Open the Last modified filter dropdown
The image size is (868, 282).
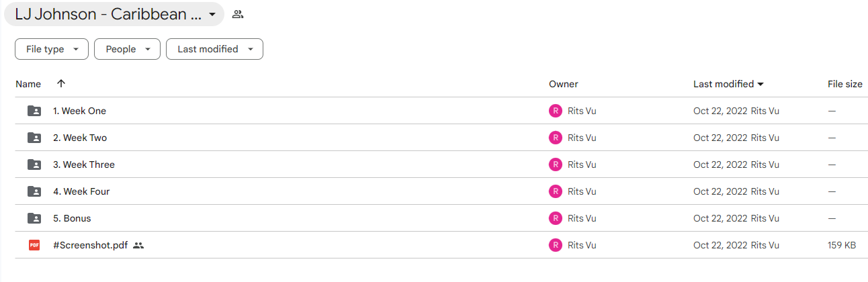coord(214,49)
